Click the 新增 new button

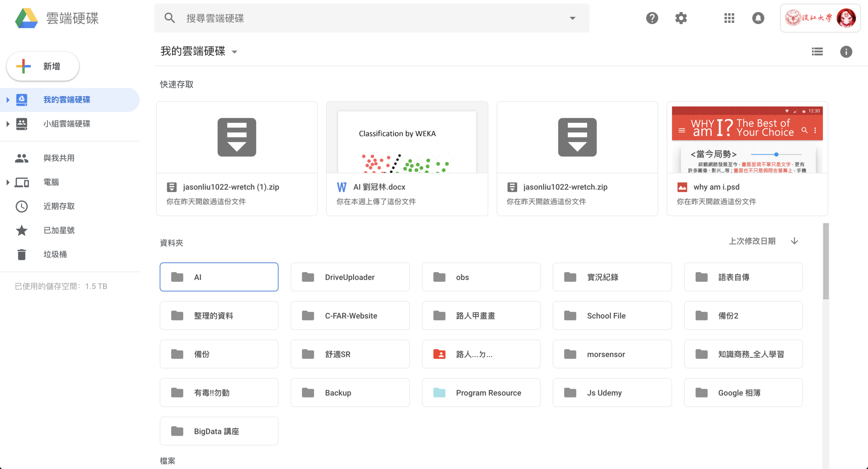tap(43, 66)
